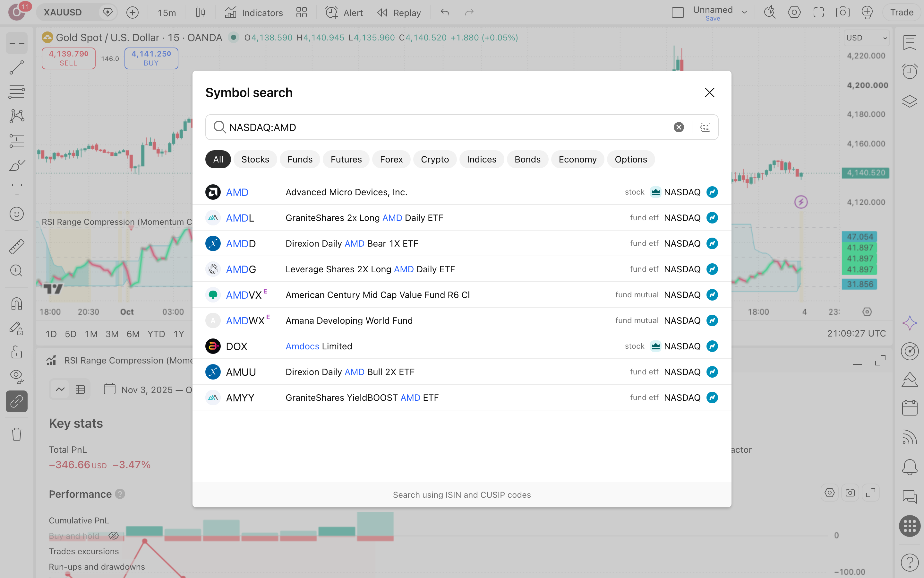Filter results by Crypto tab
Screen dimensions: 924x578
tap(434, 159)
